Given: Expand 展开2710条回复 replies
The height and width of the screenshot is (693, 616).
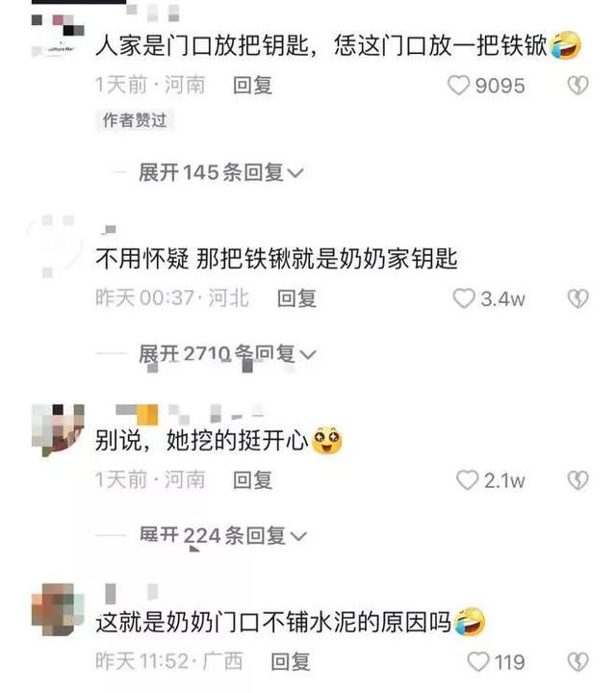Looking at the screenshot, I should pyautogui.click(x=227, y=354).
